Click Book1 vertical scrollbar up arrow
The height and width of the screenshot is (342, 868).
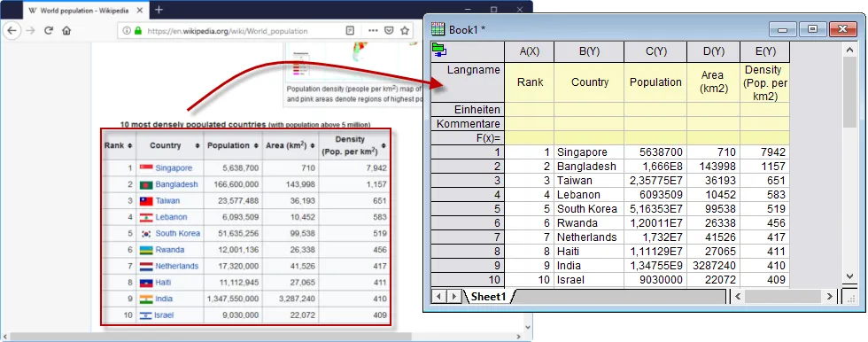click(850, 50)
